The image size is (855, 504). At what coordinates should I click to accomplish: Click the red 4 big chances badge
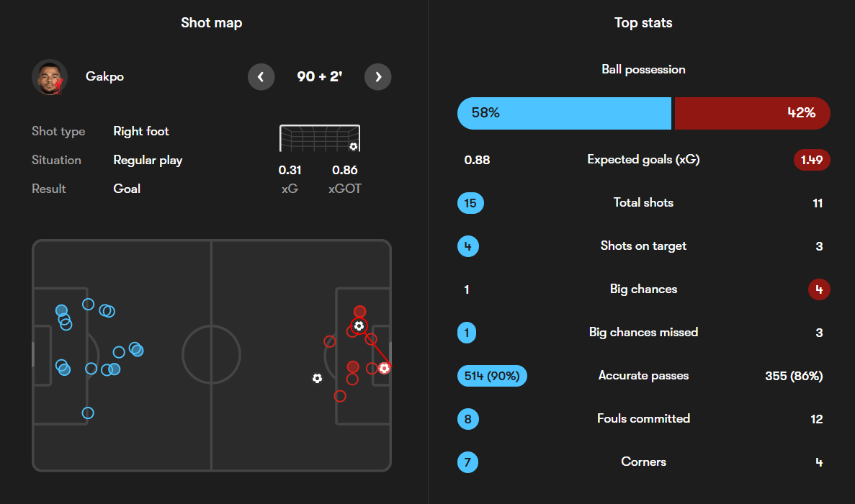point(818,289)
